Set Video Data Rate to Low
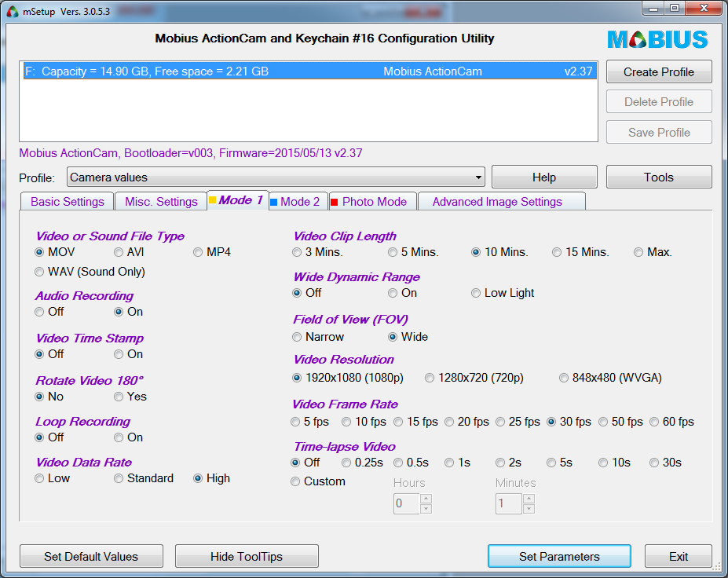This screenshot has height=578, width=728. [x=53, y=478]
